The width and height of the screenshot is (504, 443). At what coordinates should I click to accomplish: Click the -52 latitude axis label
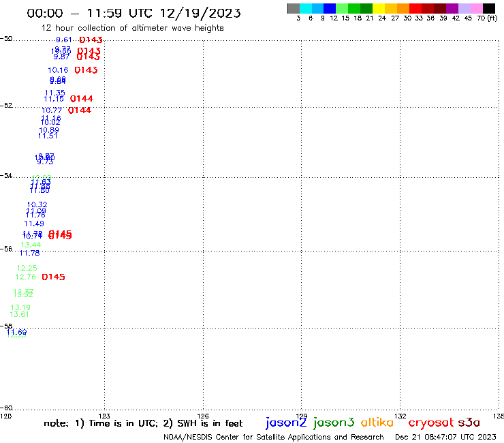[6, 106]
